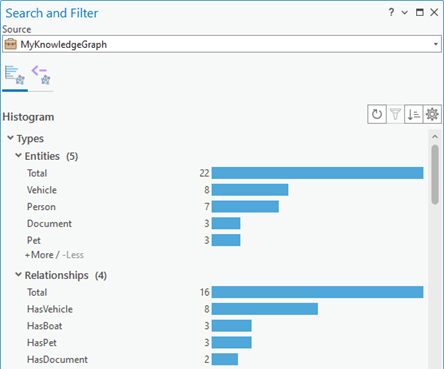Open the histogram sort options icon
The image size is (444, 369).
coord(414,114)
